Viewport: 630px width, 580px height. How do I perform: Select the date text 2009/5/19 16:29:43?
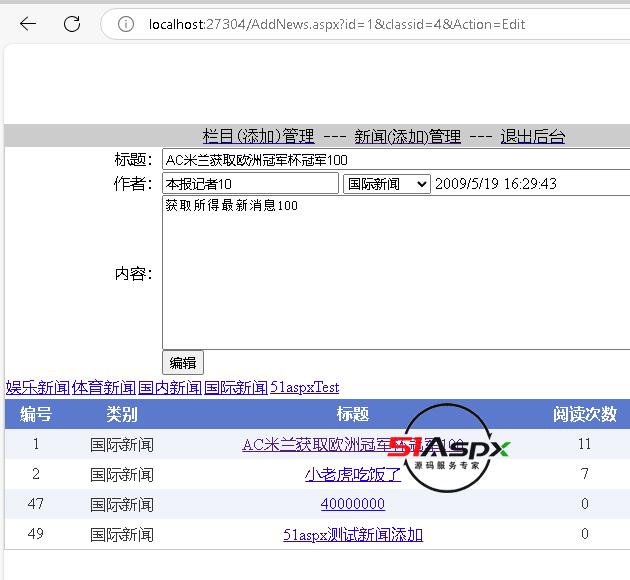[x=496, y=184]
